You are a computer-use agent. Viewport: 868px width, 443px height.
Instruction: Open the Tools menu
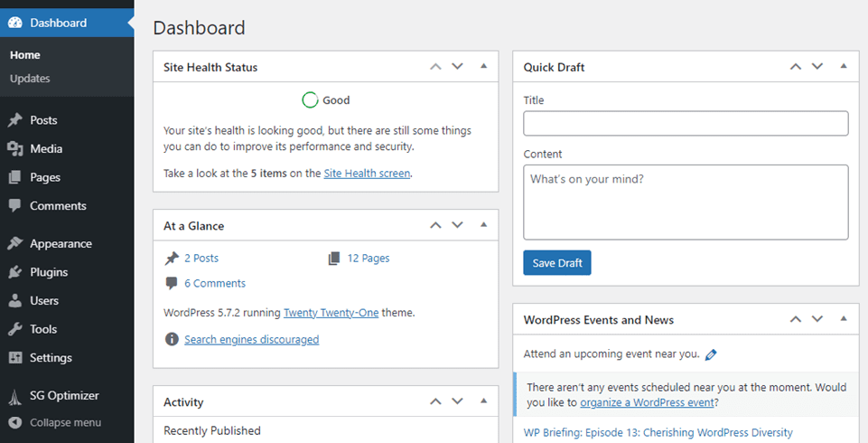(43, 329)
